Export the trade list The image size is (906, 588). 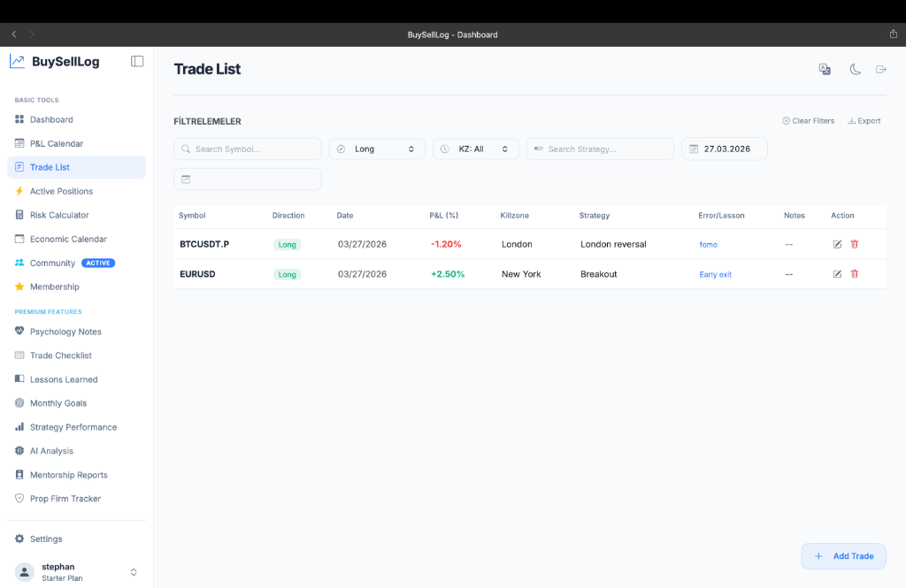864,121
